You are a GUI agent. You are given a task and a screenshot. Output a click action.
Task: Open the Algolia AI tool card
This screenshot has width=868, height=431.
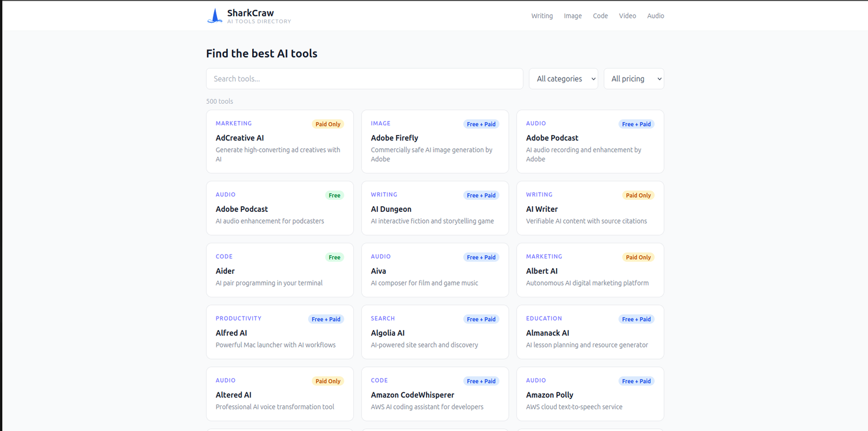(x=435, y=332)
